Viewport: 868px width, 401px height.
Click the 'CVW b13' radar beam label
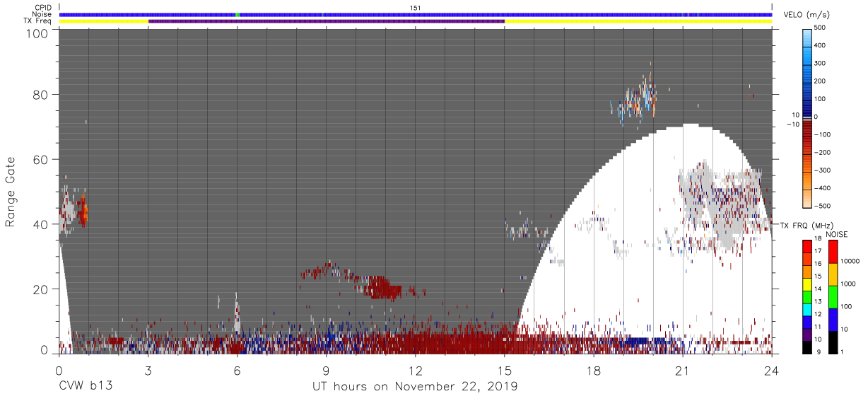(86, 387)
